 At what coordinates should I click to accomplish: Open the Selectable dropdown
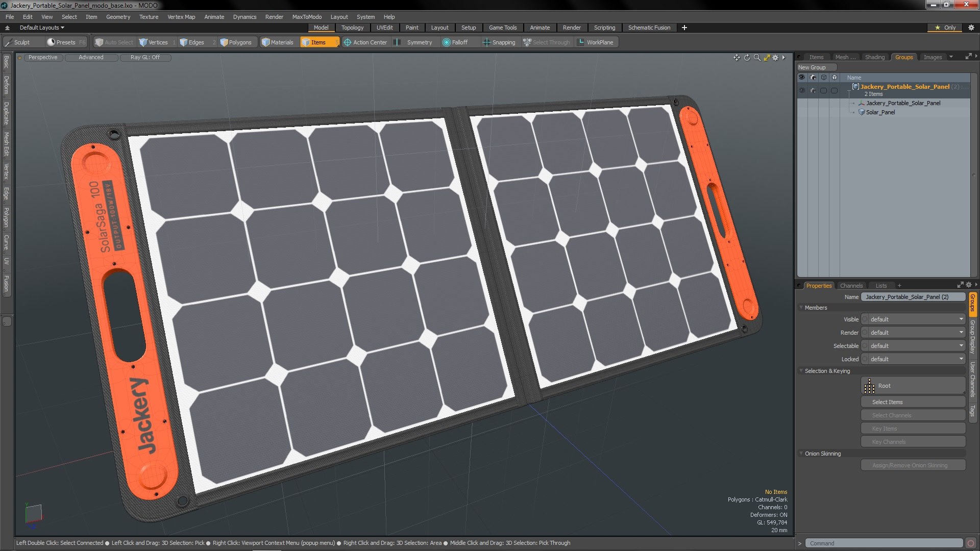pyautogui.click(x=913, y=346)
